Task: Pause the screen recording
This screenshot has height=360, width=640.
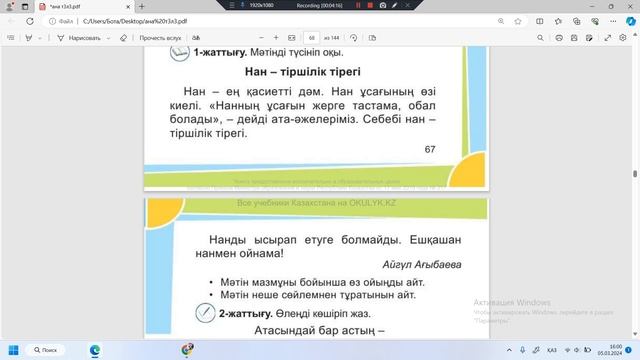Action: point(358,5)
